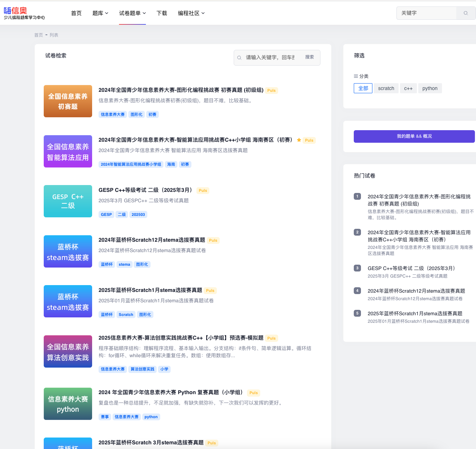Click the 海南 tag
476x449 pixels.
(x=171, y=164)
